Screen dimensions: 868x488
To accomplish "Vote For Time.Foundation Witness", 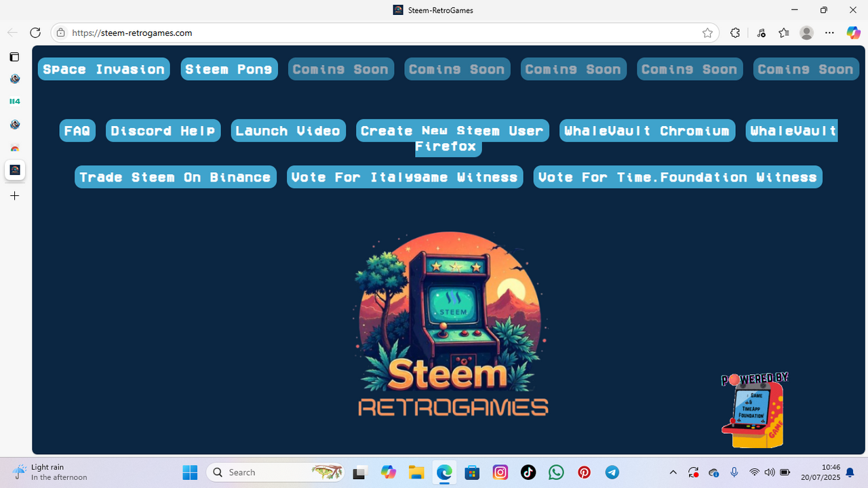I will (678, 177).
